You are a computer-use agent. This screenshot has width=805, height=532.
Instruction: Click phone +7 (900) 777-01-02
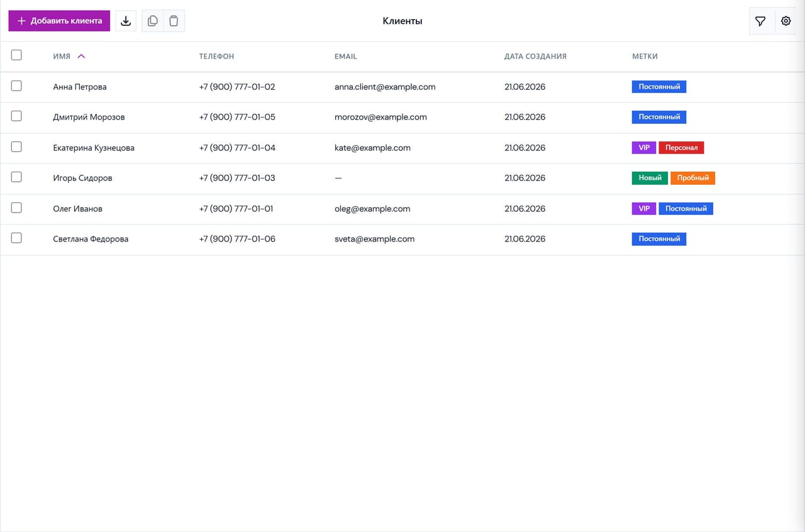[237, 87]
